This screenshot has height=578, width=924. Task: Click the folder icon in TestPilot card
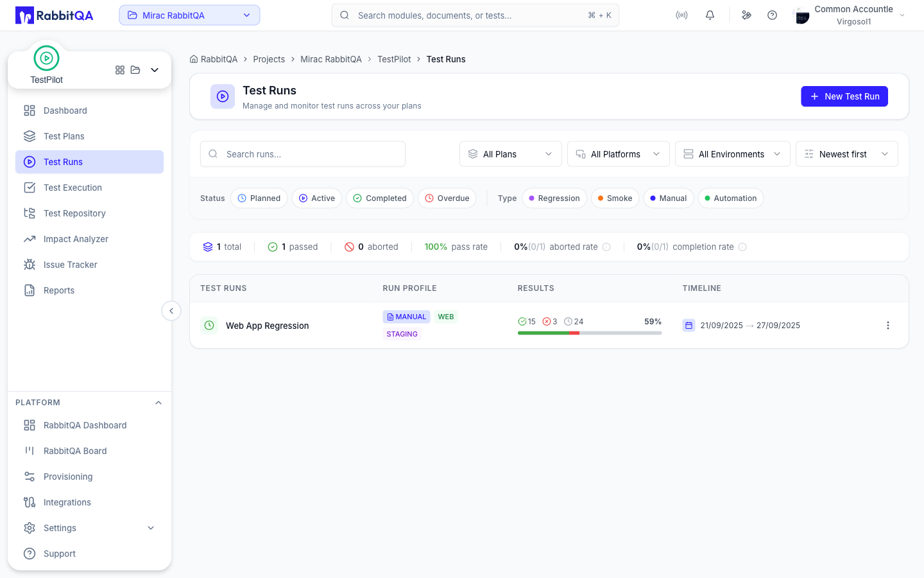[135, 70]
